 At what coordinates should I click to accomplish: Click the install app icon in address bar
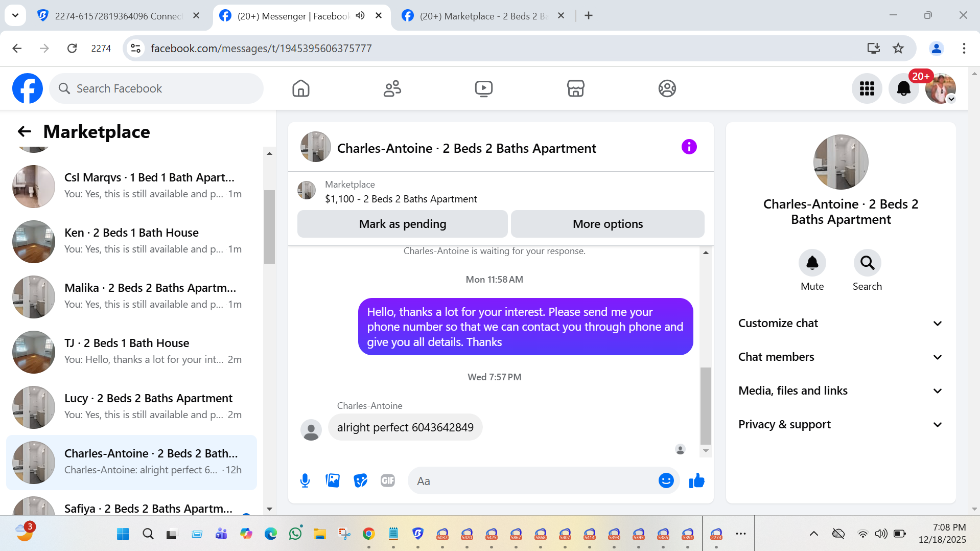coord(874,48)
